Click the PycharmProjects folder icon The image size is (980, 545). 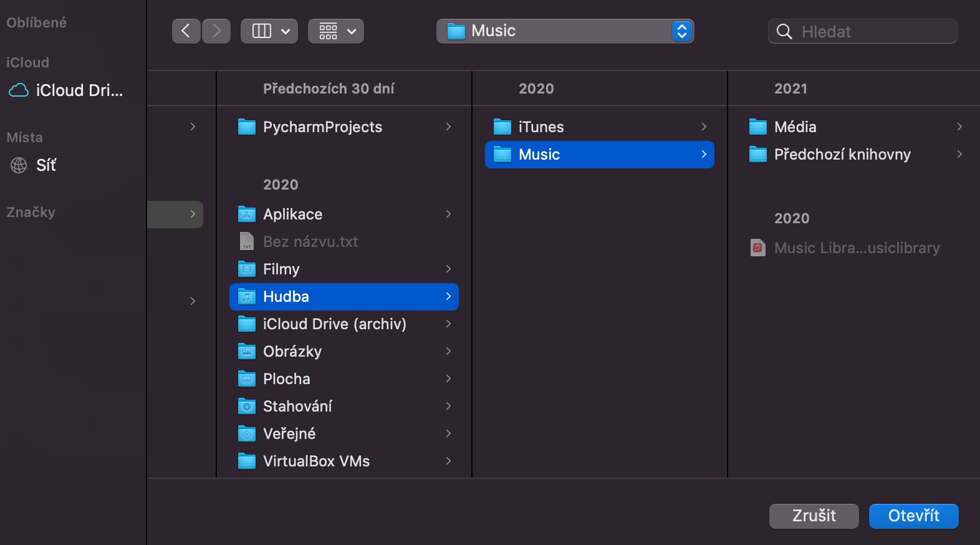(247, 127)
